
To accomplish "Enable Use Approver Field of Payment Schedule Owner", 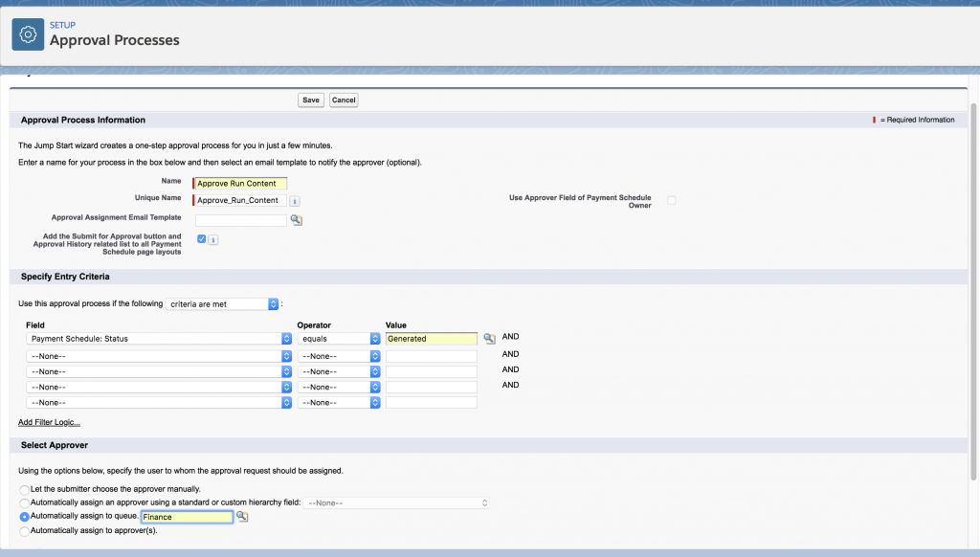I will coord(671,199).
